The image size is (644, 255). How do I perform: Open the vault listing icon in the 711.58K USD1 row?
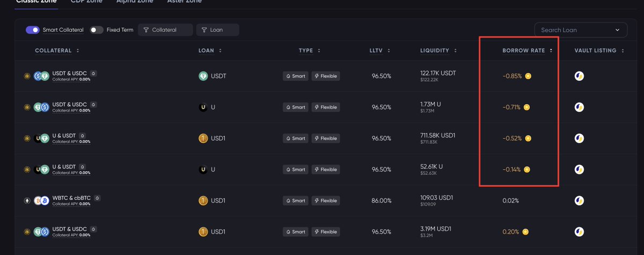(579, 139)
